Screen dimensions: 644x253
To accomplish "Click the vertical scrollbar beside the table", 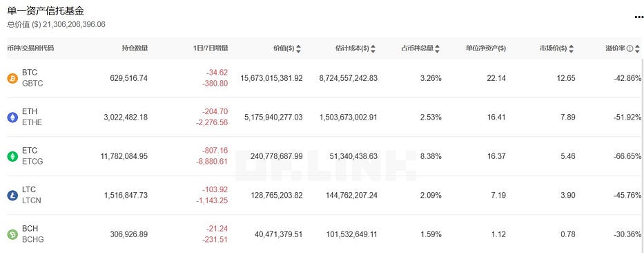I will coord(642,154).
